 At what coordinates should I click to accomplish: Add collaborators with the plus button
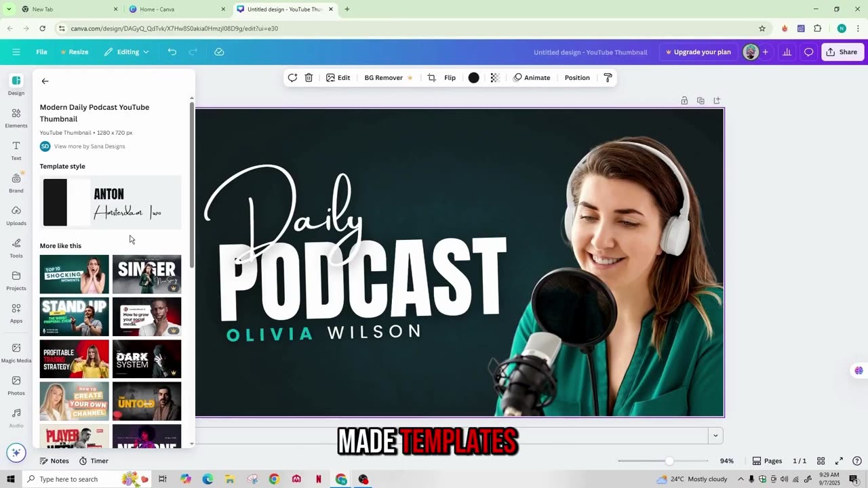point(765,52)
